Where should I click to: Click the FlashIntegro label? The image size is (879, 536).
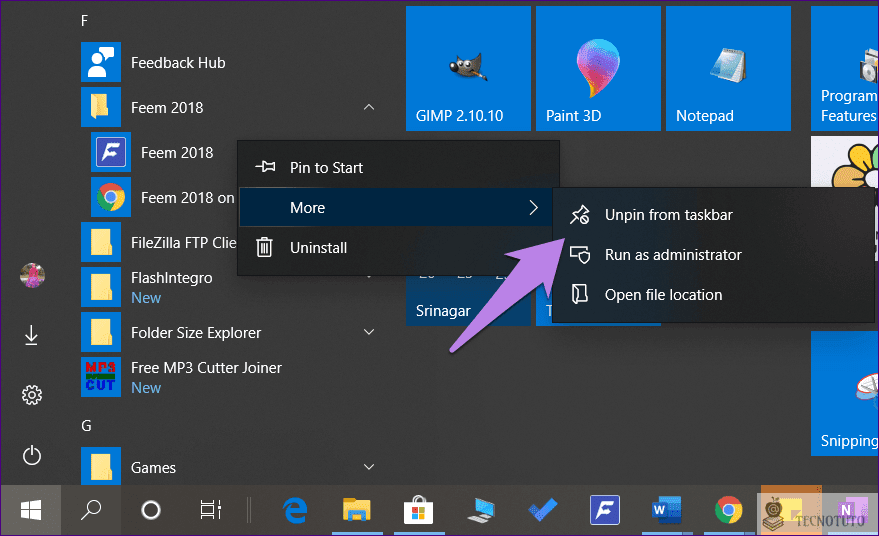pos(172,278)
